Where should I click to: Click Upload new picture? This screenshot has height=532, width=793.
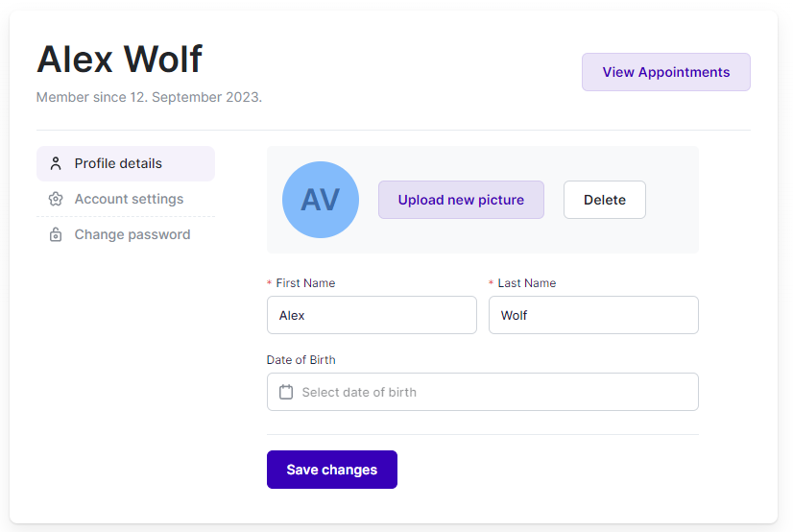[461, 200]
